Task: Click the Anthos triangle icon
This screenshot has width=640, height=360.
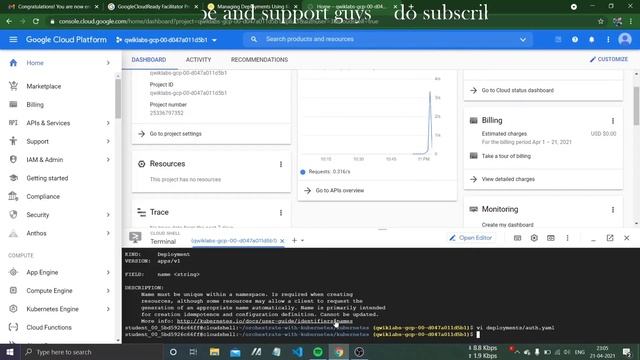Action: click(13, 233)
